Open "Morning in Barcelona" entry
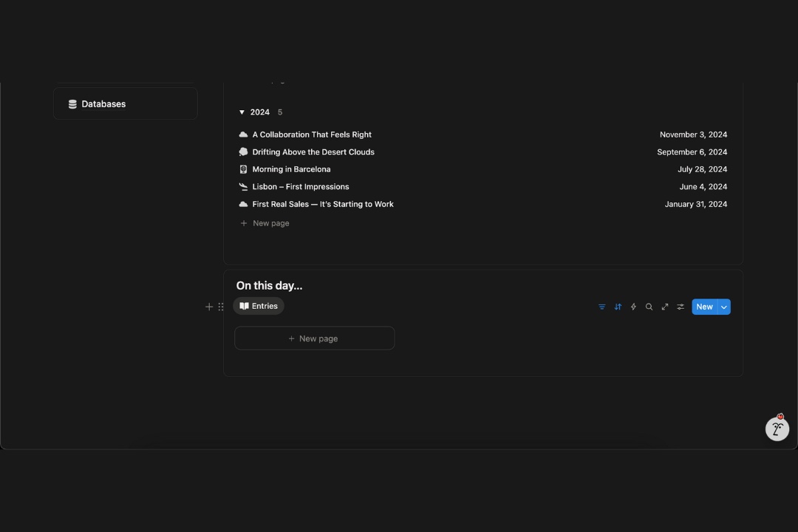798x532 pixels. tap(291, 169)
